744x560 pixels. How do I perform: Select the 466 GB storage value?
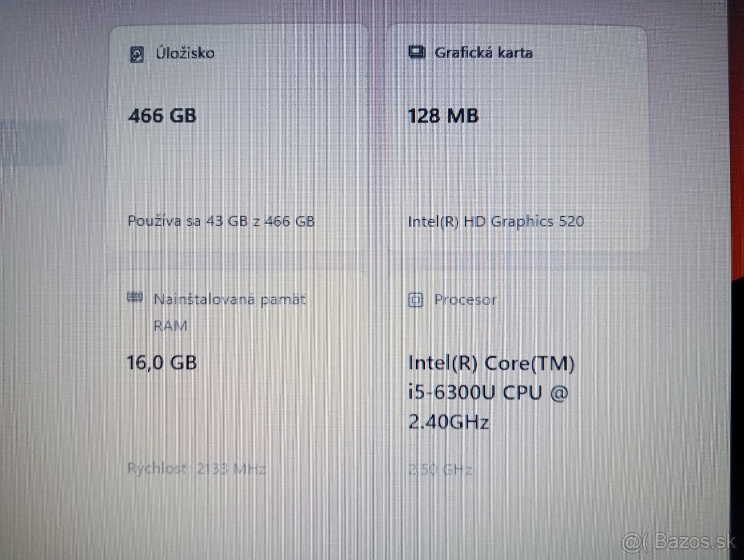pyautogui.click(x=162, y=115)
